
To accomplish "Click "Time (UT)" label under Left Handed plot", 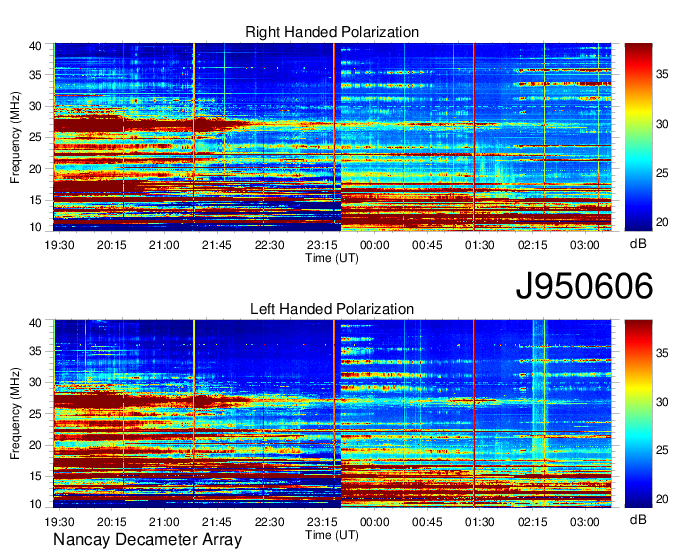I will pyautogui.click(x=332, y=535).
